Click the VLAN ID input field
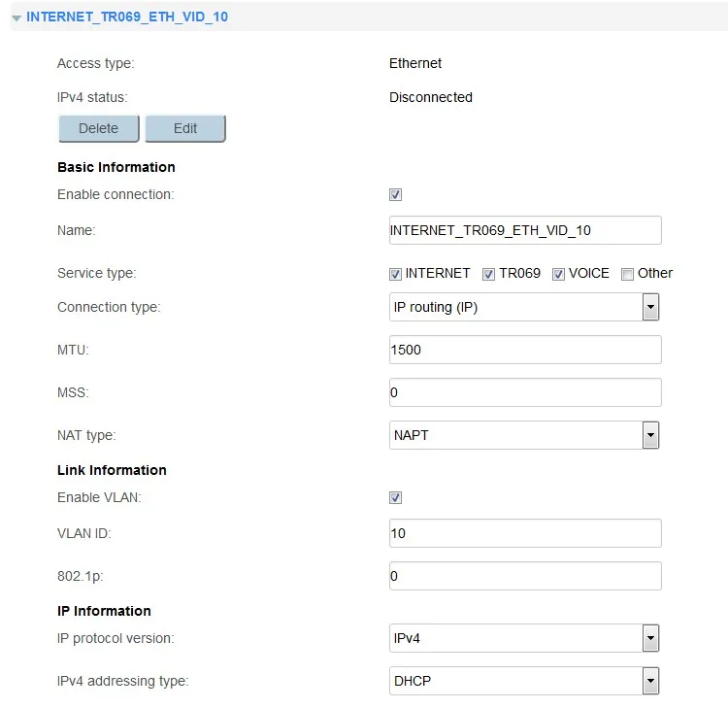This screenshot has width=728, height=708. click(525, 533)
